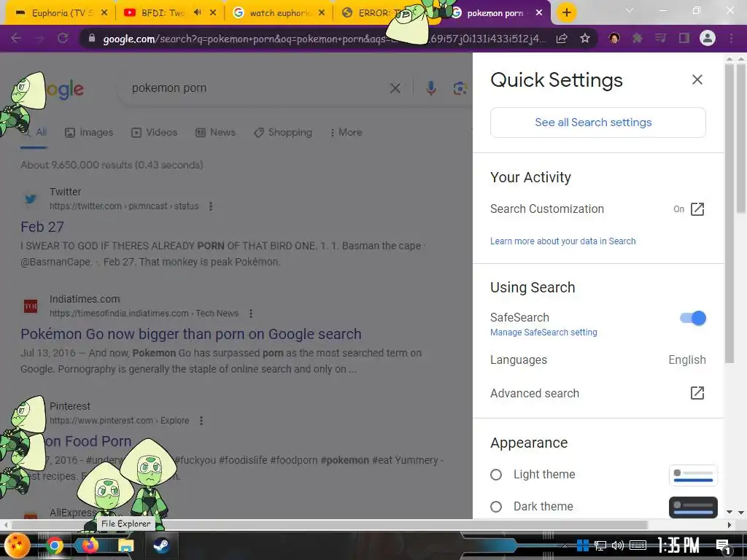Image resolution: width=747 pixels, height=560 pixels.
Task: Mute the BFDI tab audio icon
Action: [x=198, y=13]
